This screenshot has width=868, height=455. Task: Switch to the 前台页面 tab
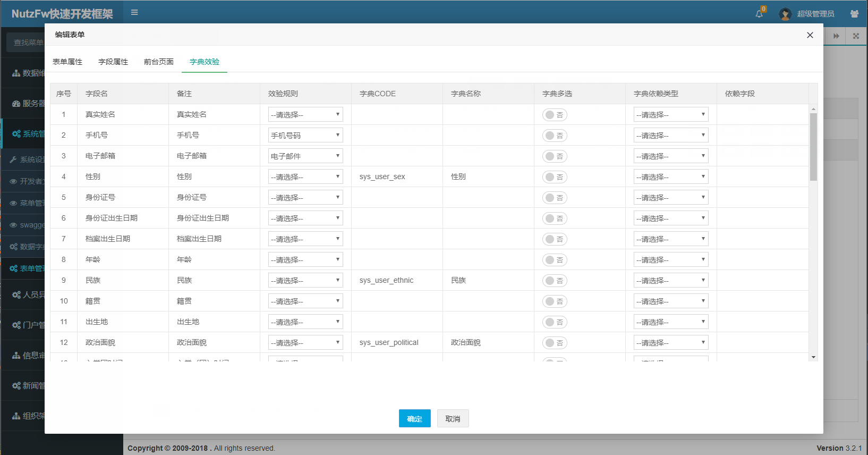coord(159,62)
